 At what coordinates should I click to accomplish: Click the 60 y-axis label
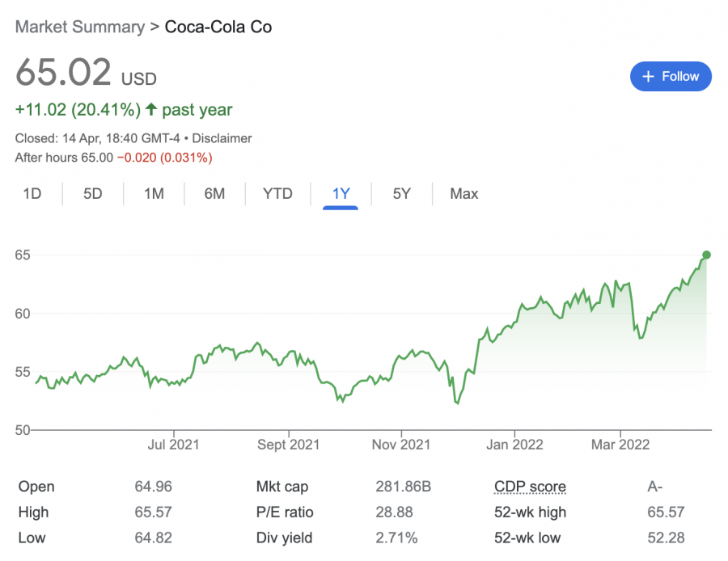[x=23, y=314]
